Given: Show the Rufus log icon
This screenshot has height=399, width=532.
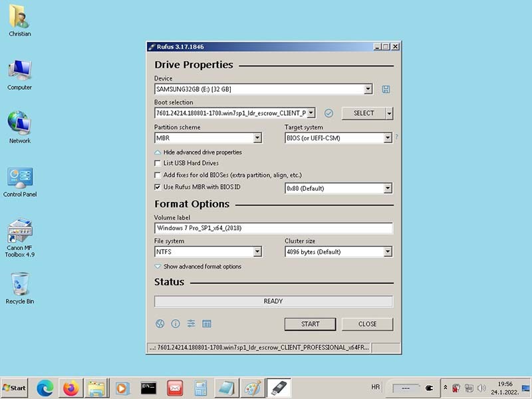Looking at the screenshot, I should (x=207, y=324).
